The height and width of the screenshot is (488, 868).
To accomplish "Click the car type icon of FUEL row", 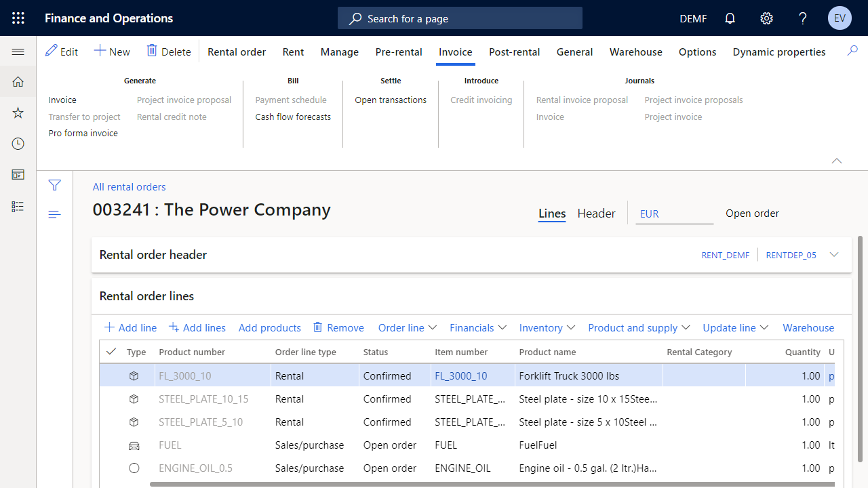I will click(134, 445).
